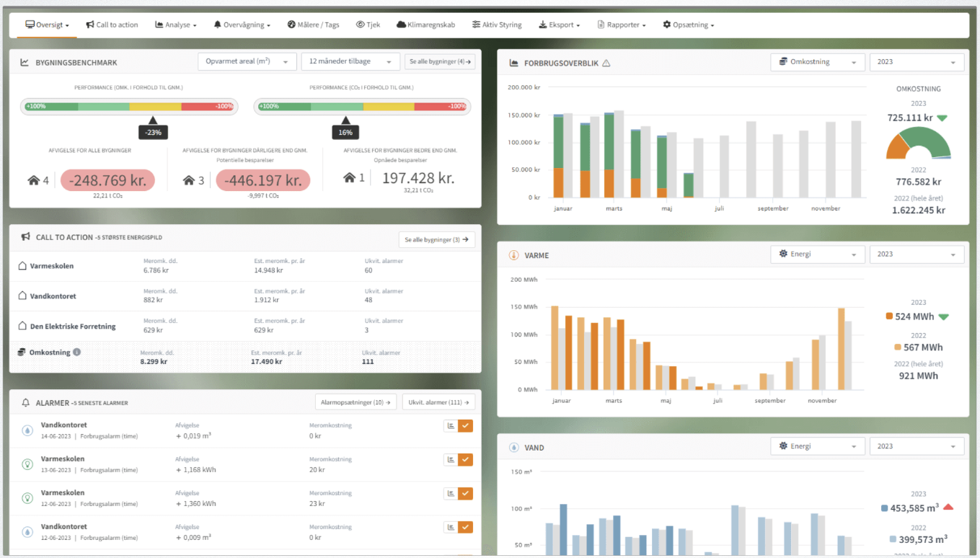Click house icon beside Varmeskolen
Screen dimensions: 980x558
click(x=22, y=266)
